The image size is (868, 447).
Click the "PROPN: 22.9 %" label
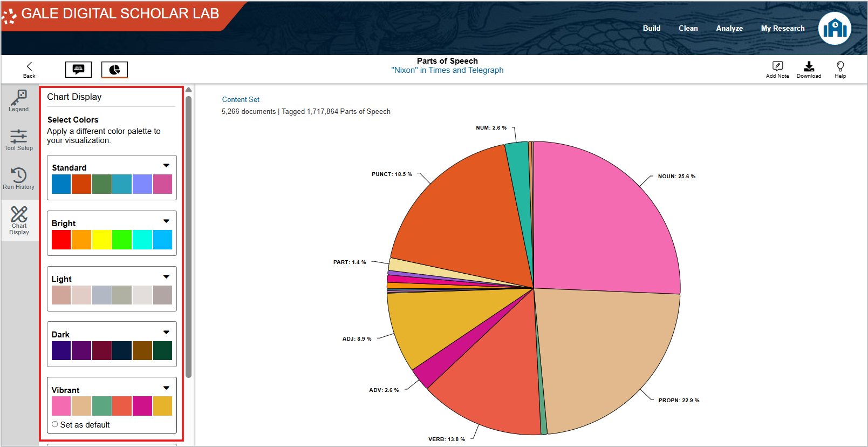679,401
